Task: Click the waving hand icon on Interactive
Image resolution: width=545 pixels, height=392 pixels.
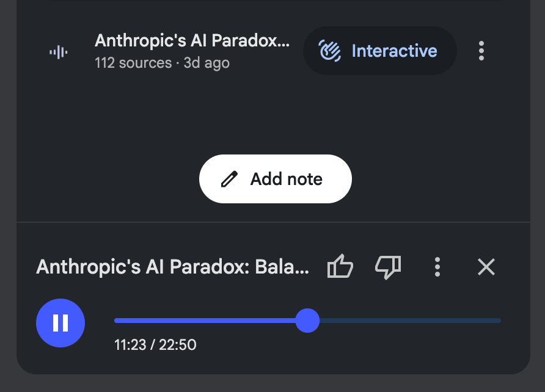Action: click(x=331, y=51)
